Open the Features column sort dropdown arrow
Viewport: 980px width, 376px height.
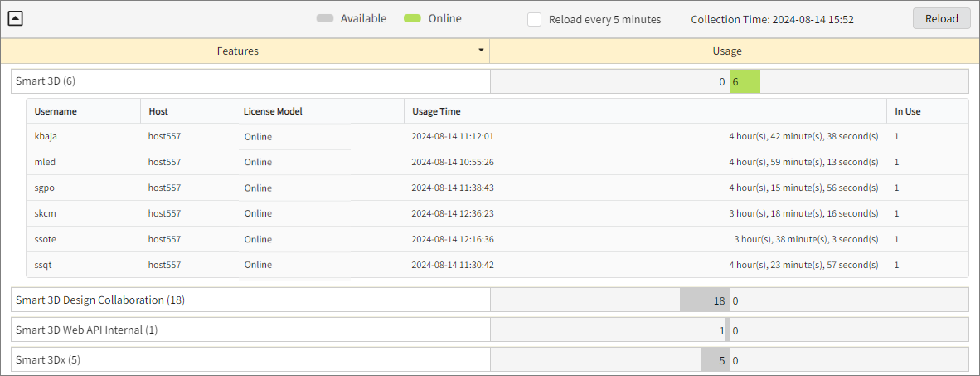481,50
